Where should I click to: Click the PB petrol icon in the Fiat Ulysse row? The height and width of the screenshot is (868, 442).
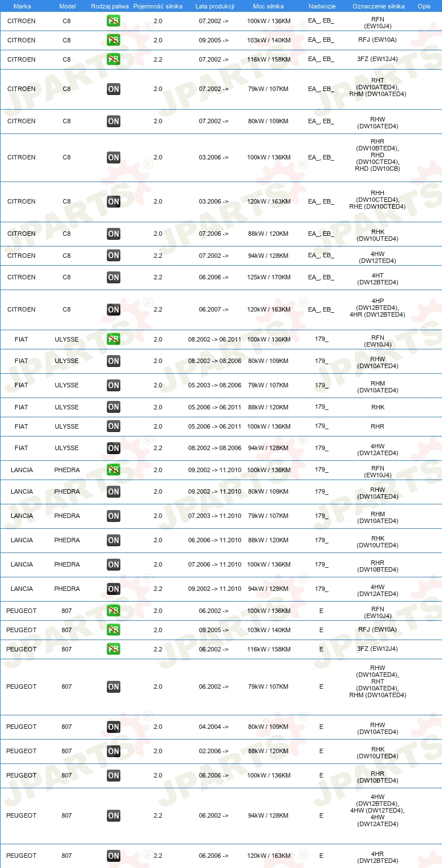pyautogui.click(x=114, y=340)
